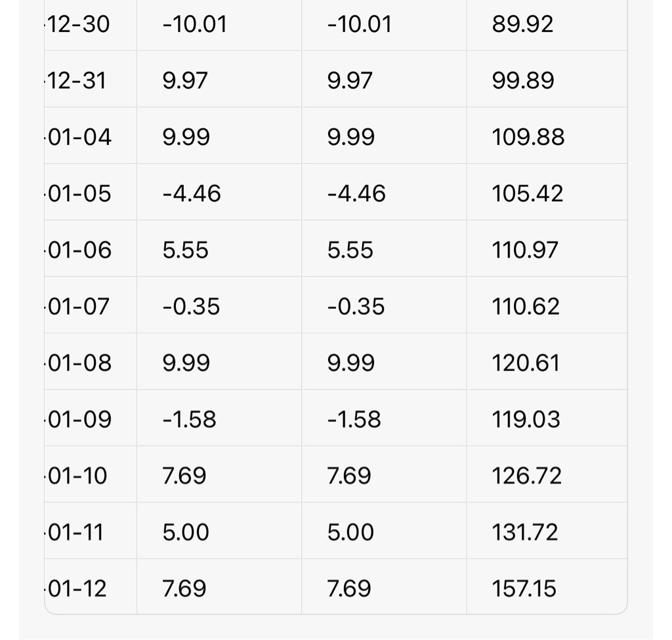Select the 110.97 value cell

[525, 250]
